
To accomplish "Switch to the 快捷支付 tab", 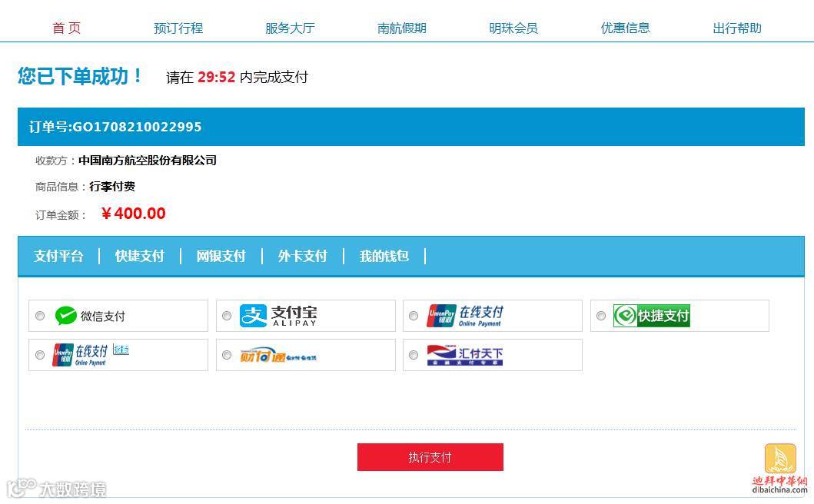I will [140, 256].
